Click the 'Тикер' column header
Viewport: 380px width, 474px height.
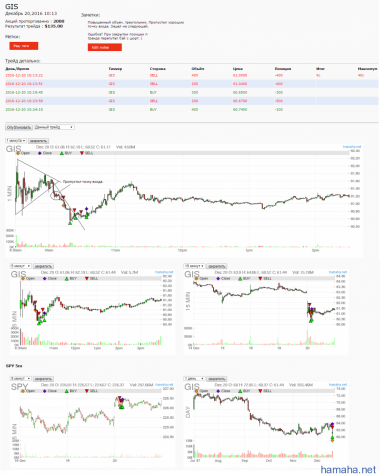(x=115, y=69)
